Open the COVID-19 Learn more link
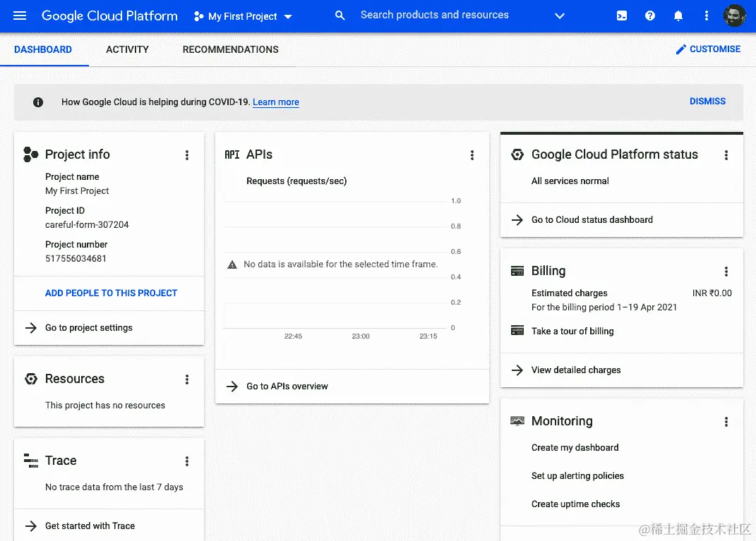The image size is (756, 541). (x=275, y=102)
